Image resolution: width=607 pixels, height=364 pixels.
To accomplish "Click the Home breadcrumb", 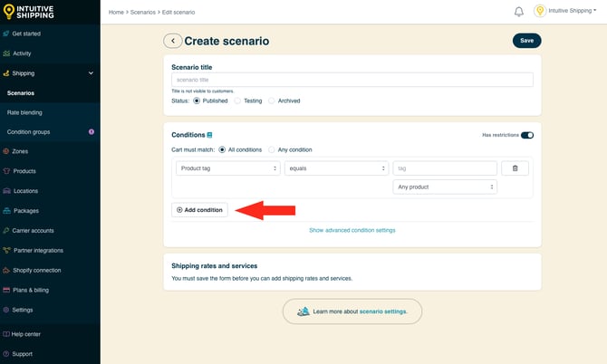I will point(116,13).
